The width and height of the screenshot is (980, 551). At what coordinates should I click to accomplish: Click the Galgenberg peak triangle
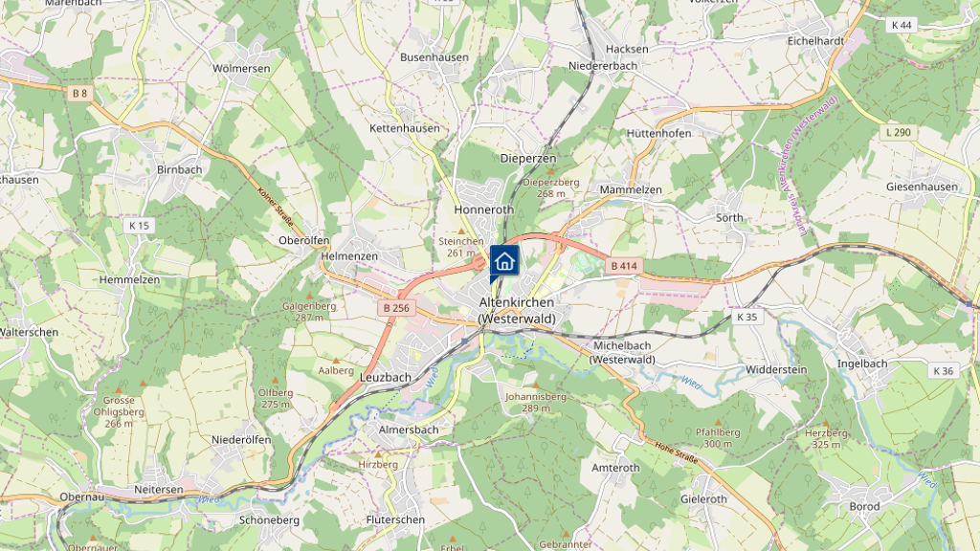coord(309,296)
